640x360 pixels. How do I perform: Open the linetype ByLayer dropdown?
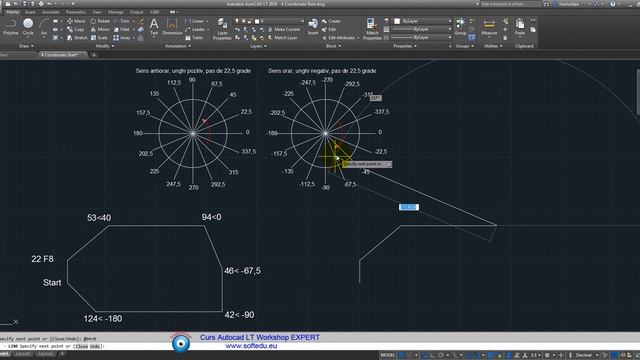point(422,38)
